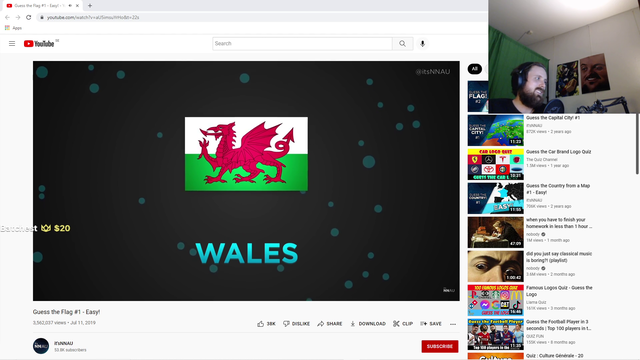Screen dimensions: 640x360
Task: Click the title Guess the Car Brand Logo Quiz
Action: point(558,152)
